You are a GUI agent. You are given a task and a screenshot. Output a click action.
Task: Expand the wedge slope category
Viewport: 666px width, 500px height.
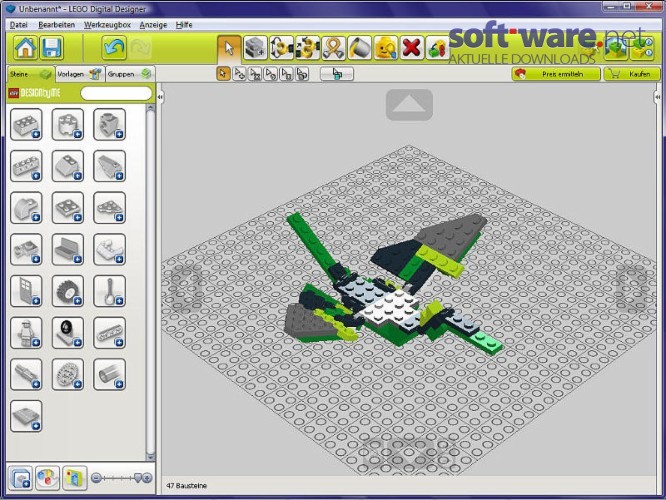(x=110, y=166)
